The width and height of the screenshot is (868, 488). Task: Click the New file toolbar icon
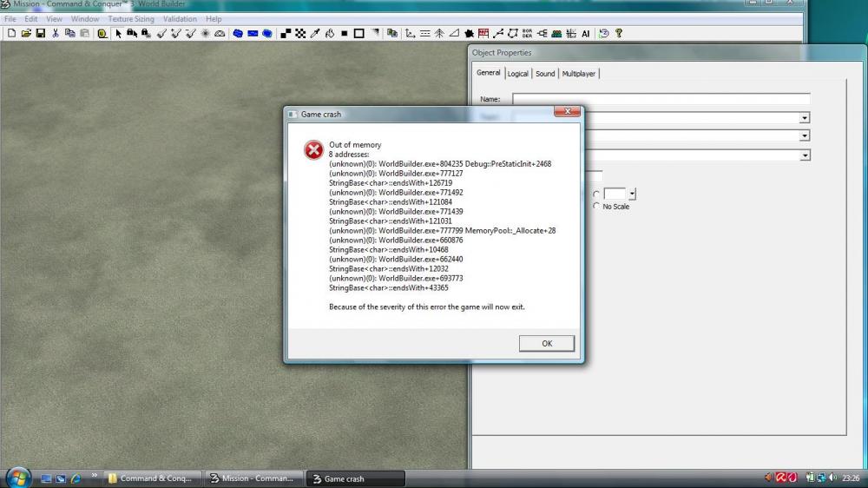tap(11, 33)
